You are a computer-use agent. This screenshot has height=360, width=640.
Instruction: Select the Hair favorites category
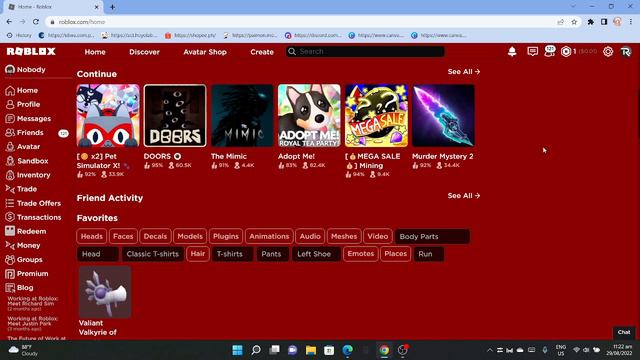(x=198, y=254)
